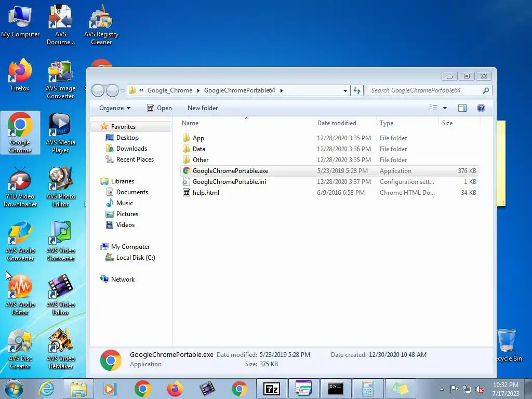Select the AVS Registry Cleaner desktop icon
The image size is (532, 399).
[x=101, y=25]
